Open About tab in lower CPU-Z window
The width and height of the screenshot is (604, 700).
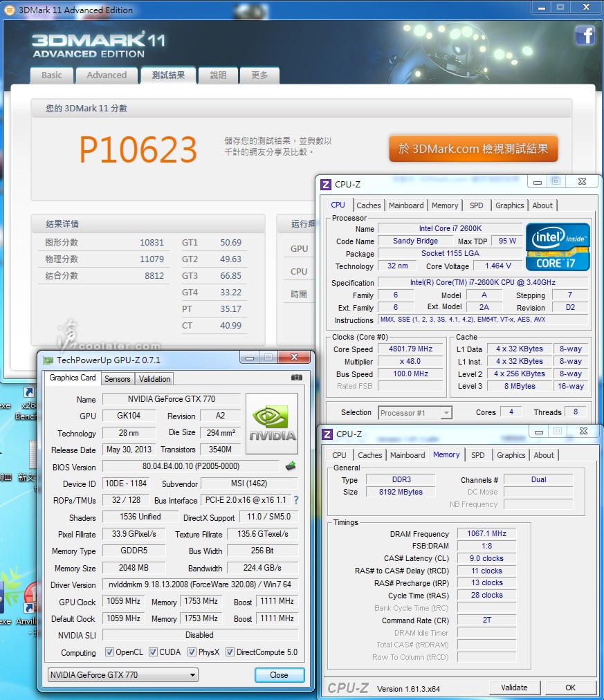tap(544, 455)
